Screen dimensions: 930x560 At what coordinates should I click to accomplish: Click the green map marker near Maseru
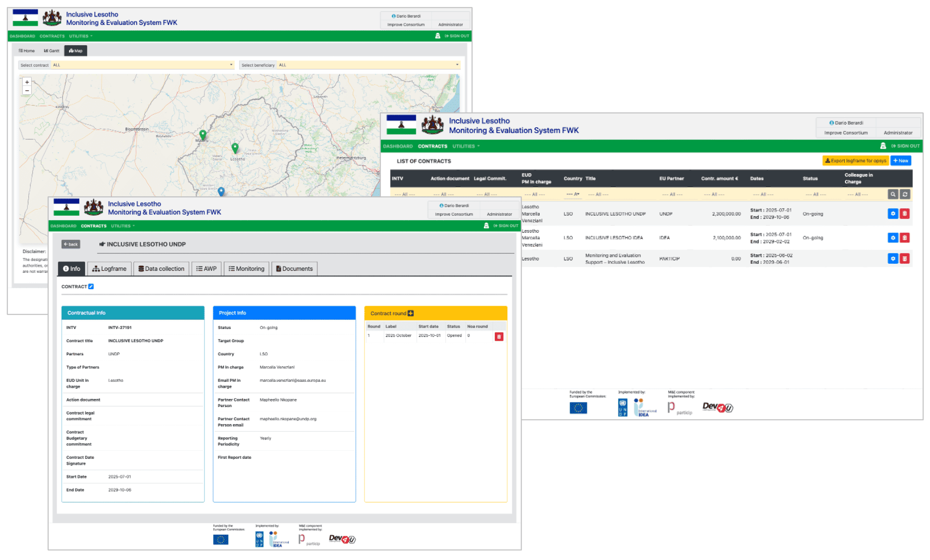click(202, 134)
